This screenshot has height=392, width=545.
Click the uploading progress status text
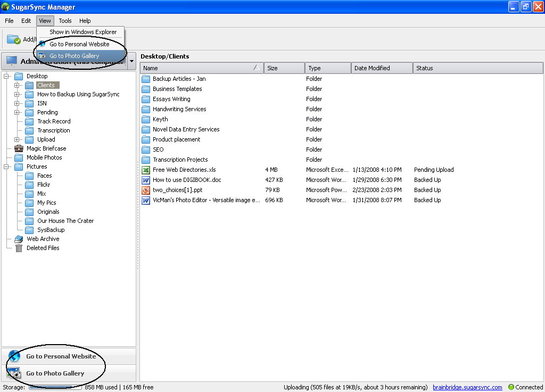(356, 387)
